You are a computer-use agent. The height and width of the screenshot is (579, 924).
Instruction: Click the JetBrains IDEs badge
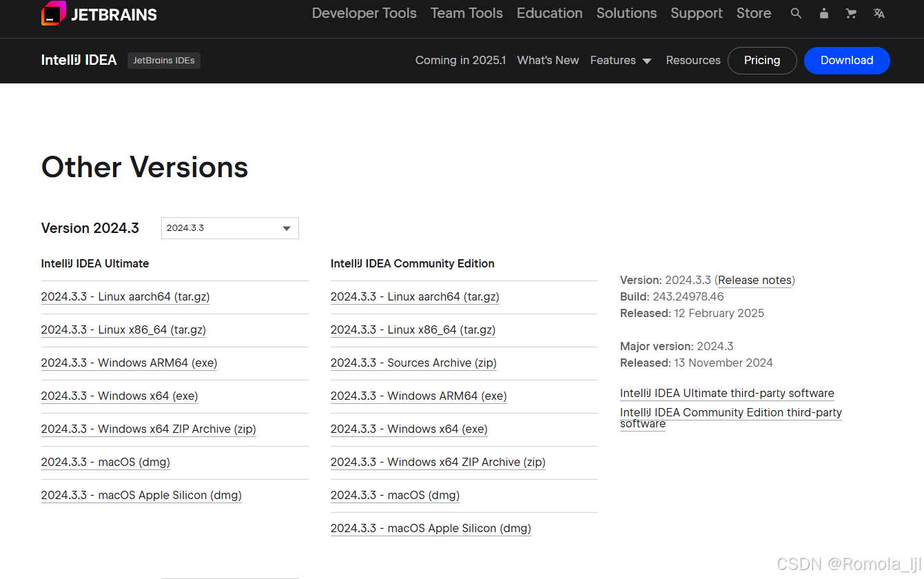click(x=164, y=60)
